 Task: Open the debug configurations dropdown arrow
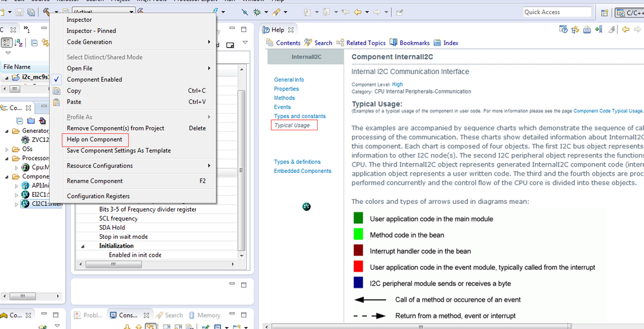tap(266, 12)
